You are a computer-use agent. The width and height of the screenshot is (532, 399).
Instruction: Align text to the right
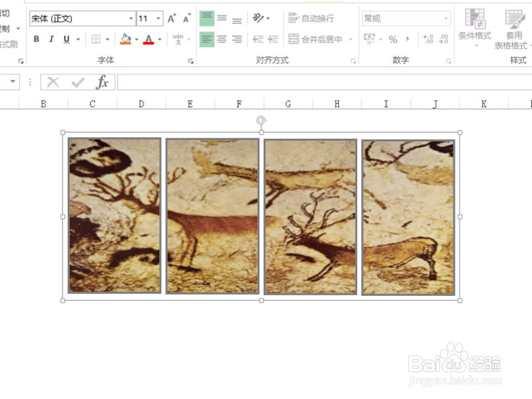tap(237, 39)
